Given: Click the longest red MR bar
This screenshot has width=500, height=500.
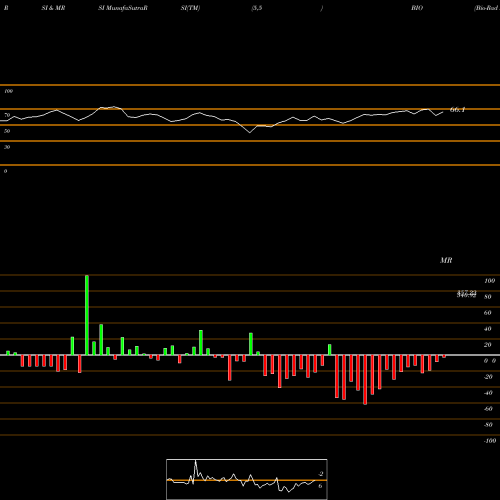Looking at the screenshot, I should click(x=365, y=380).
